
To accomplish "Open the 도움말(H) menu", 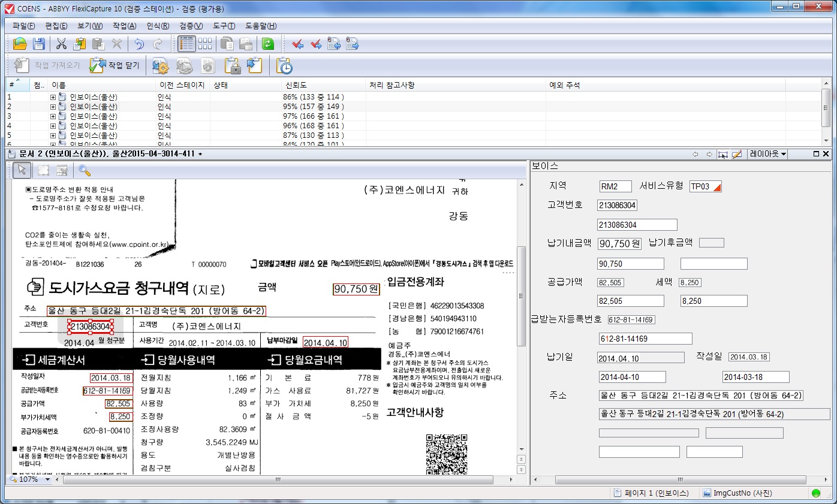I will pyautogui.click(x=261, y=26).
